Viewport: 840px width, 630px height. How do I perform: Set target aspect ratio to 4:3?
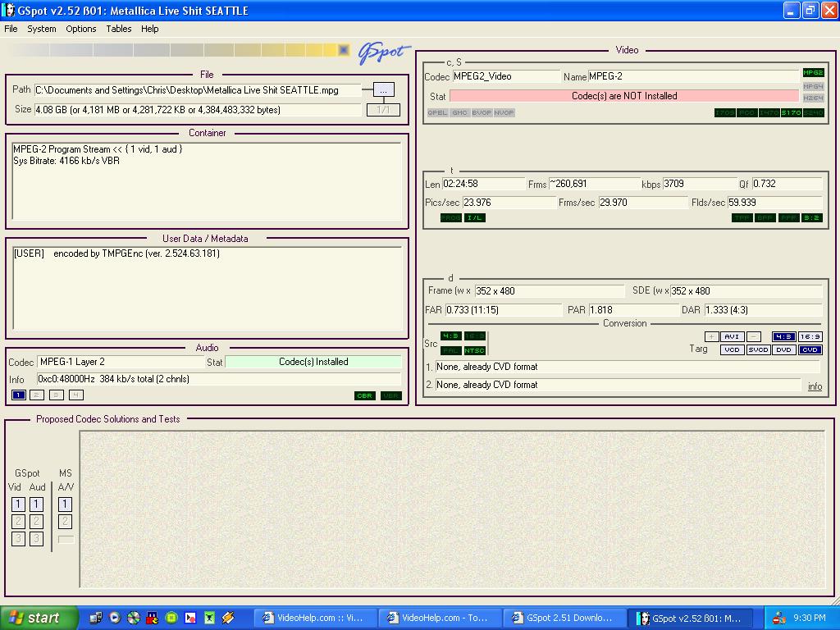point(783,337)
